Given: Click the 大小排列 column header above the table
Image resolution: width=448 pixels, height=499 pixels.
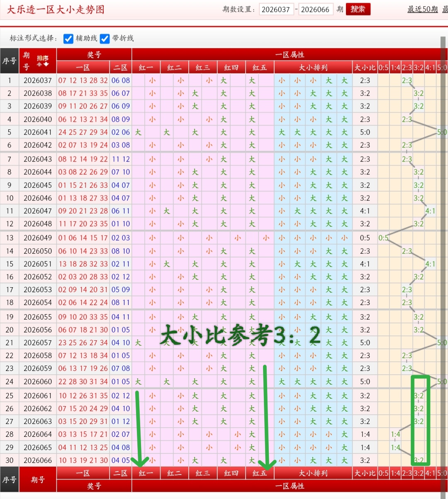Looking at the screenshot, I should (313, 68).
